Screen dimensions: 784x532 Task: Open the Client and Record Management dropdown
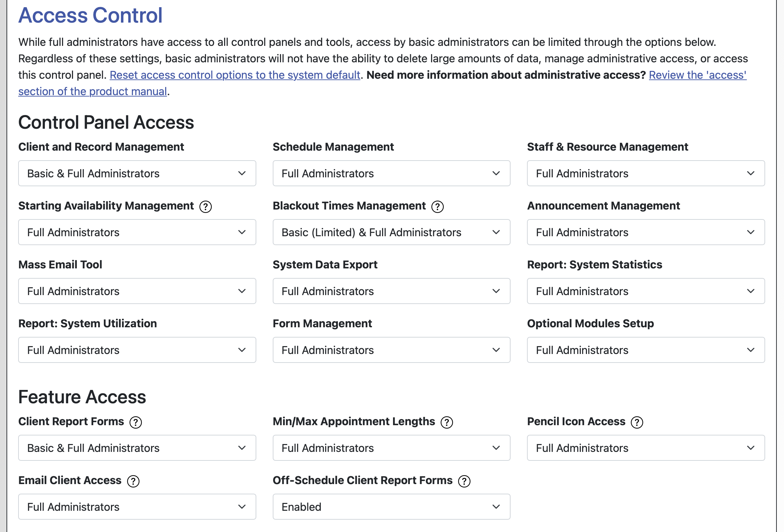(137, 173)
